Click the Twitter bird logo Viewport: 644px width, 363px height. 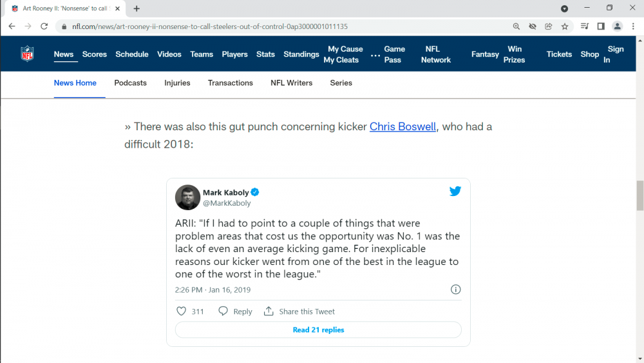tap(455, 191)
